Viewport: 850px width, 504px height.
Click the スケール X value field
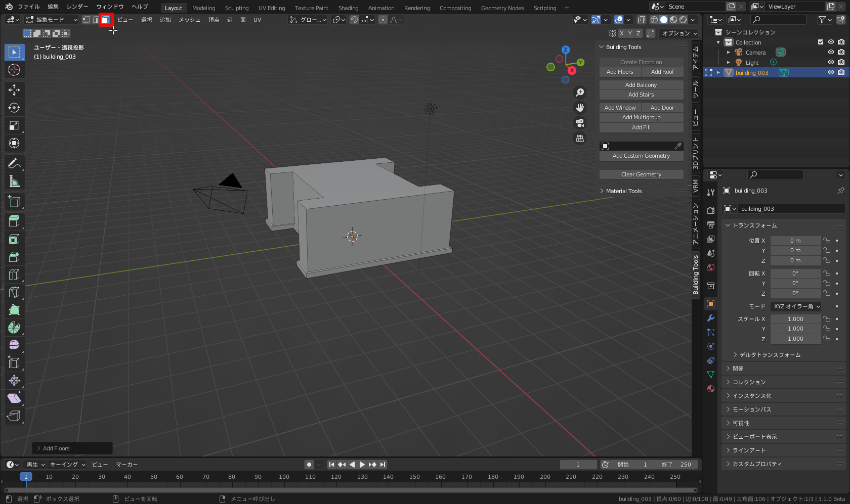(x=795, y=318)
